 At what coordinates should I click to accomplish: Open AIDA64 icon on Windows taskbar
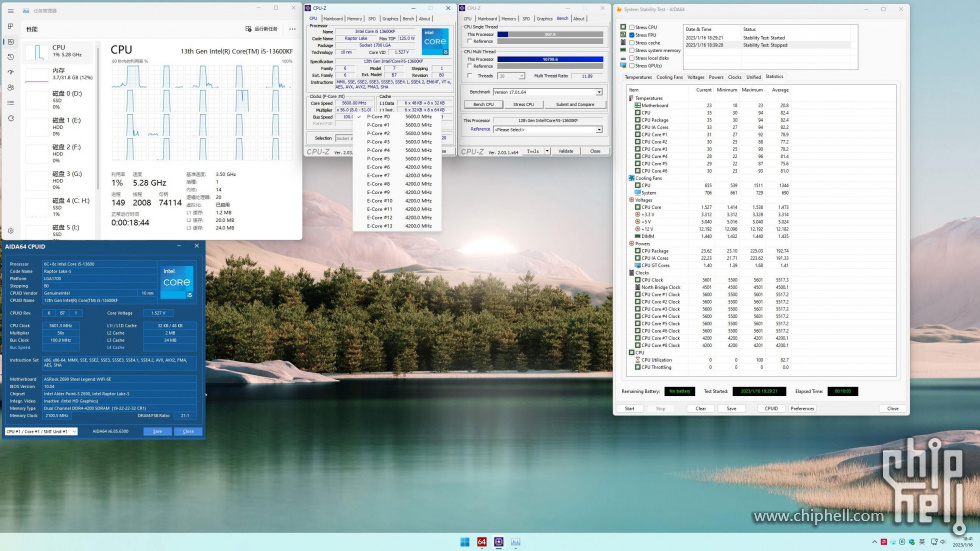pos(481,542)
